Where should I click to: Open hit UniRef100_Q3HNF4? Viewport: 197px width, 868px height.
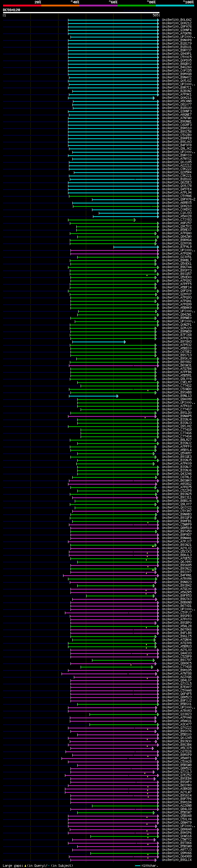point(177,30)
